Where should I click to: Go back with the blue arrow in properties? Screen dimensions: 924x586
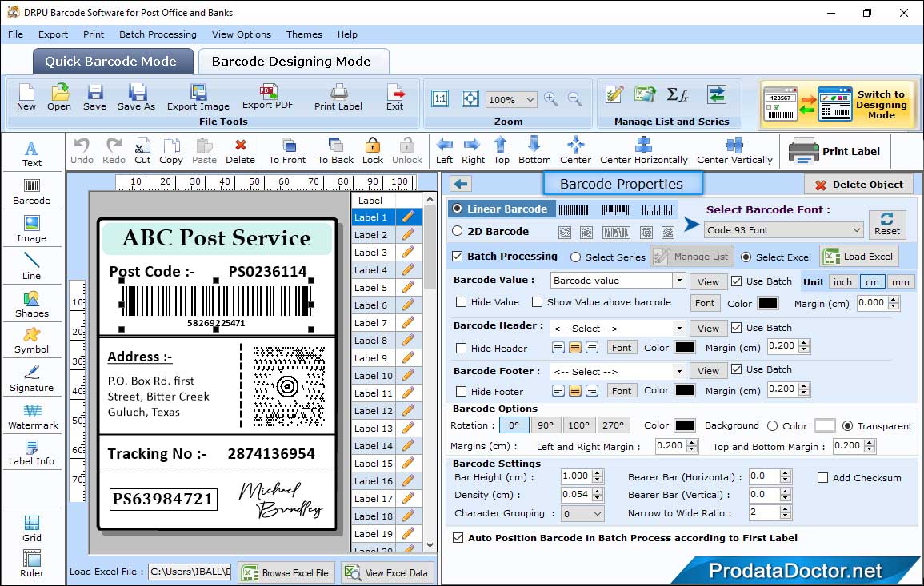click(461, 185)
